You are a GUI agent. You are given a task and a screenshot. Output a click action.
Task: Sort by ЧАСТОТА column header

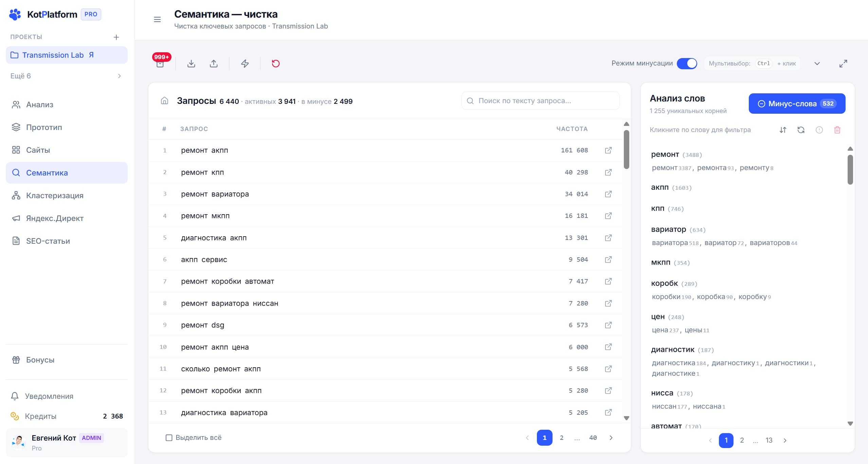pyautogui.click(x=572, y=129)
